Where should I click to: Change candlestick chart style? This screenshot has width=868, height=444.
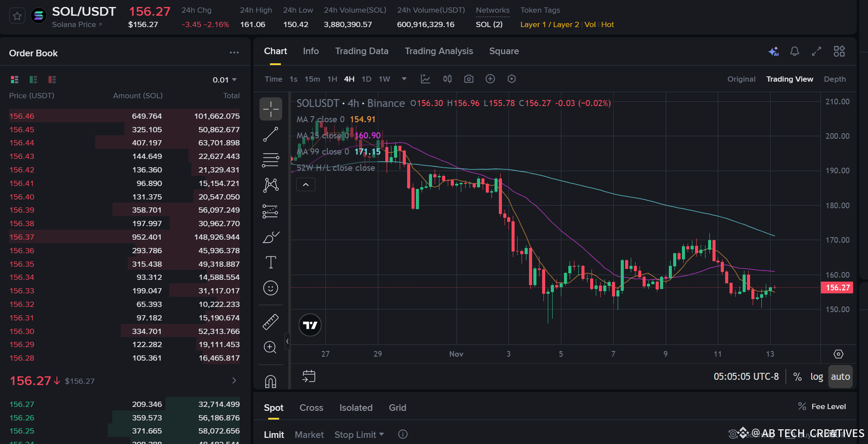point(447,79)
